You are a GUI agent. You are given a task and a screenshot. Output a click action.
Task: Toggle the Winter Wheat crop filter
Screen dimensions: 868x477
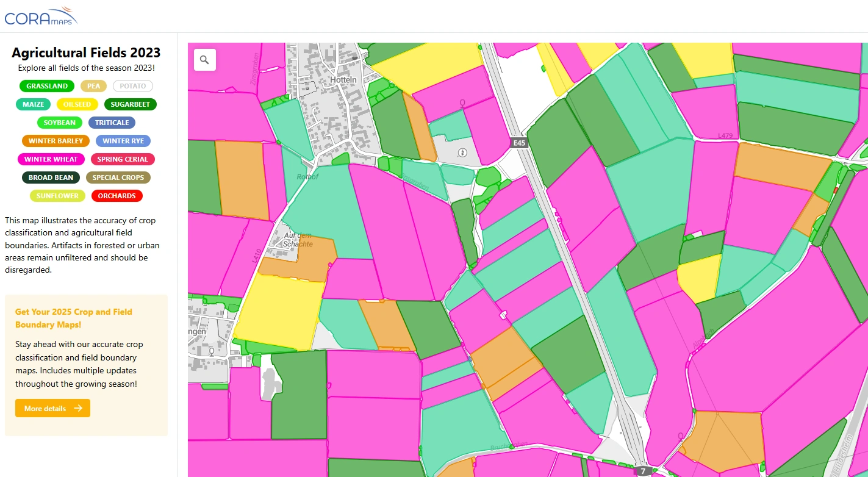pos(51,159)
